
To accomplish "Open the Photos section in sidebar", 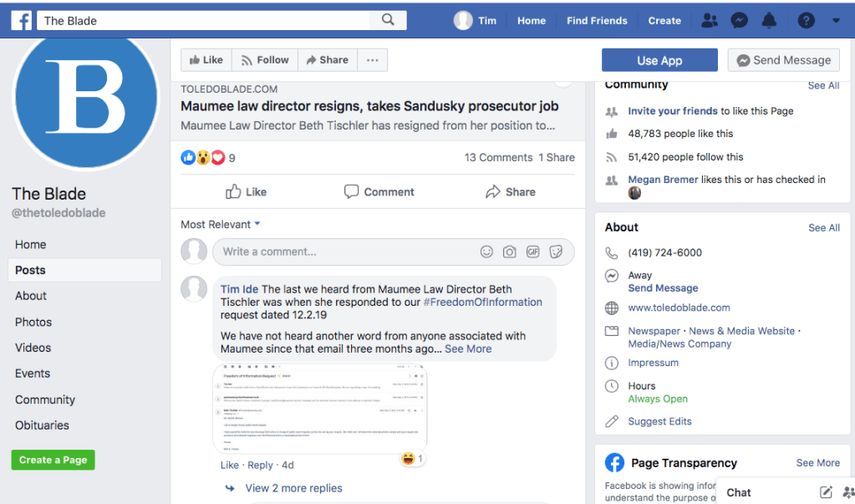I will click(33, 322).
